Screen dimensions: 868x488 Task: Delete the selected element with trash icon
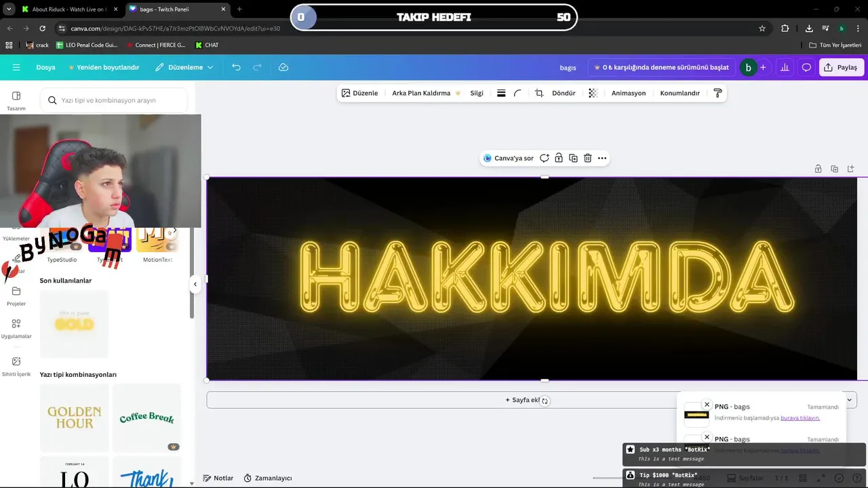coord(587,158)
